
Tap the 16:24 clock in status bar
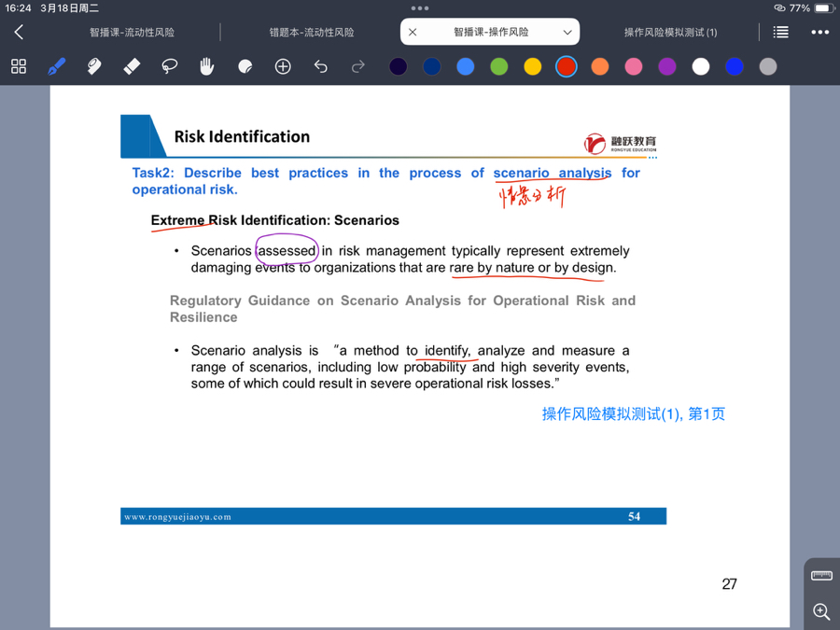[19, 8]
